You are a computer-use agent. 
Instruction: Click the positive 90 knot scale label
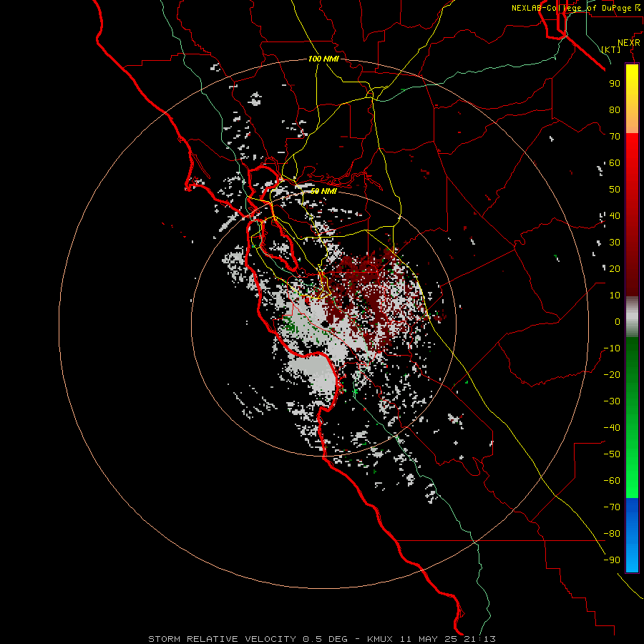pyautogui.click(x=615, y=84)
